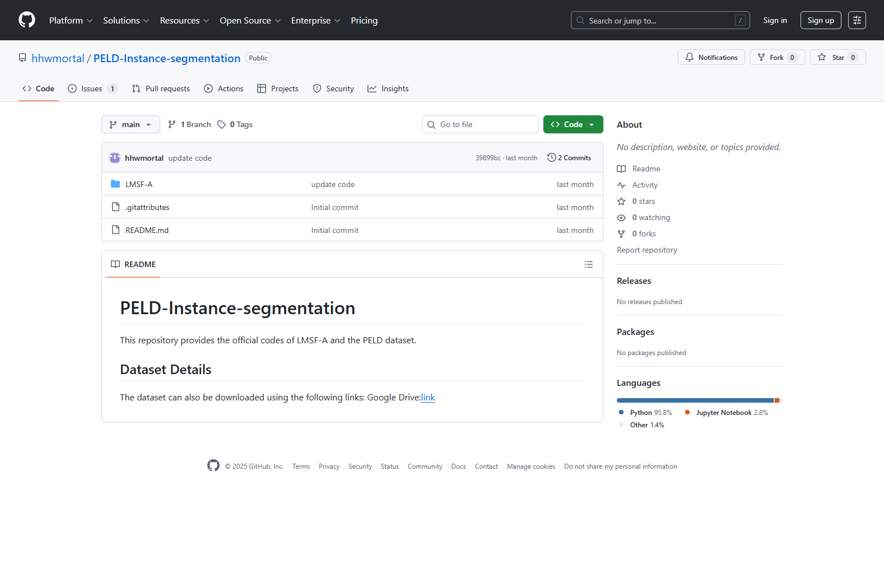Expand the Platform menu
This screenshot has height=588, width=884.
[x=71, y=20]
